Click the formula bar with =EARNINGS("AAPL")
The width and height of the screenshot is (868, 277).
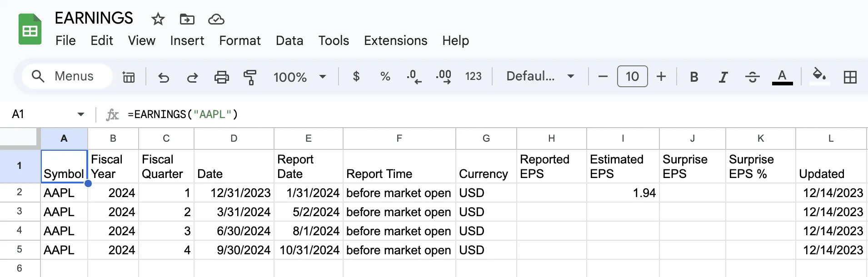495,114
